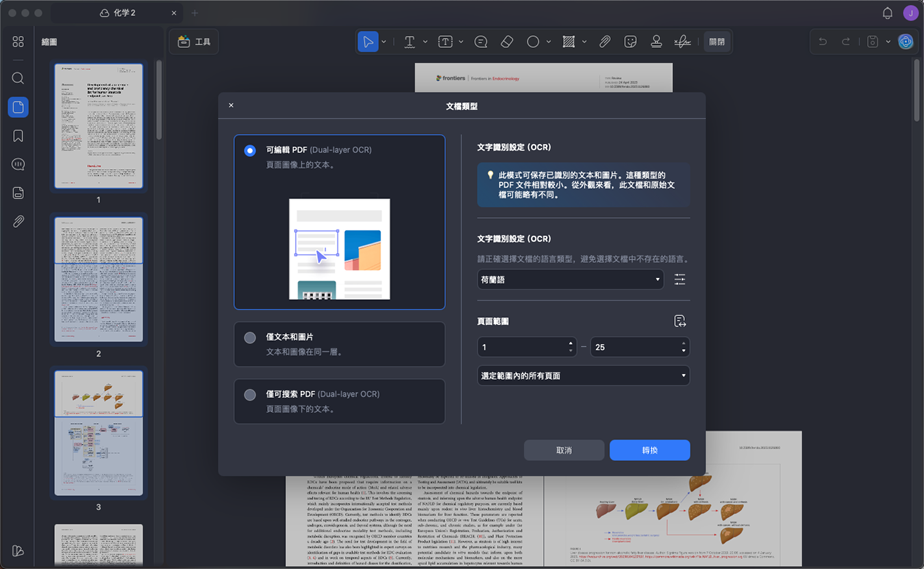Close the 文檔類型 dialog

coord(231,105)
